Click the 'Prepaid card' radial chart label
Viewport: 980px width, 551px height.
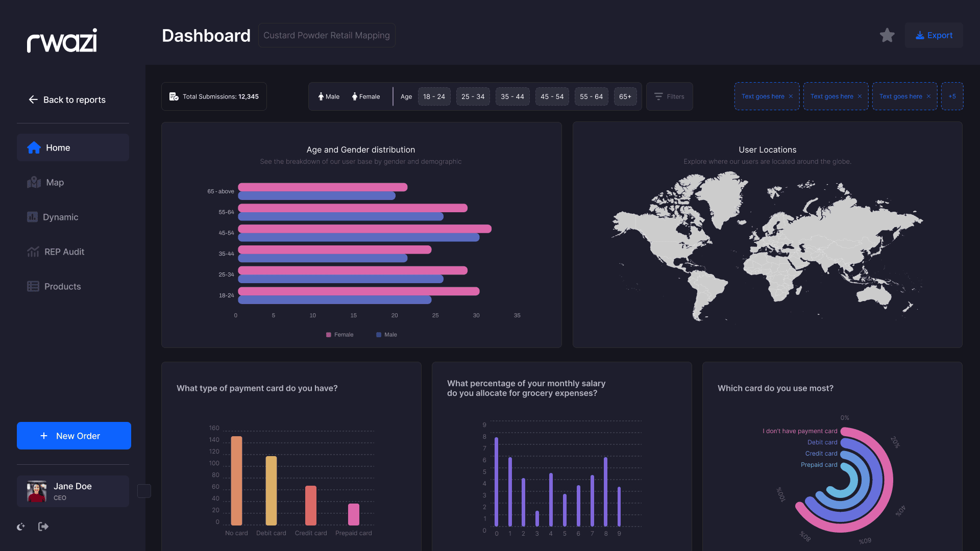819,465
